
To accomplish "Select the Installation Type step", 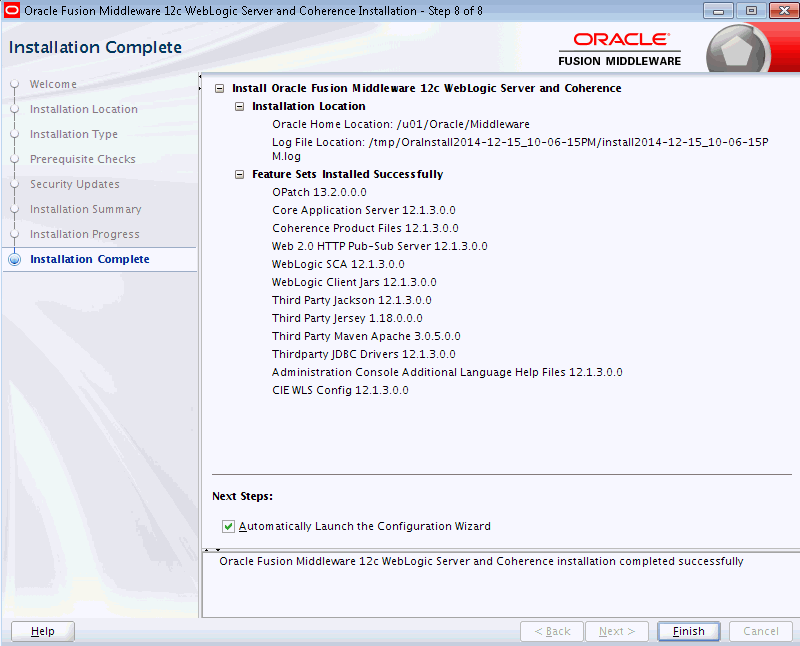I will (73, 134).
